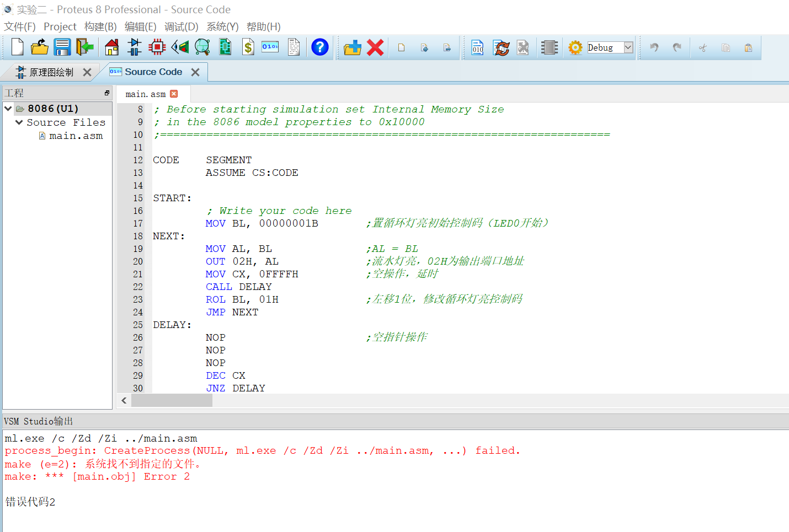Click the editor horizontal scroll left arrow
This screenshot has height=532, width=789.
[124, 400]
